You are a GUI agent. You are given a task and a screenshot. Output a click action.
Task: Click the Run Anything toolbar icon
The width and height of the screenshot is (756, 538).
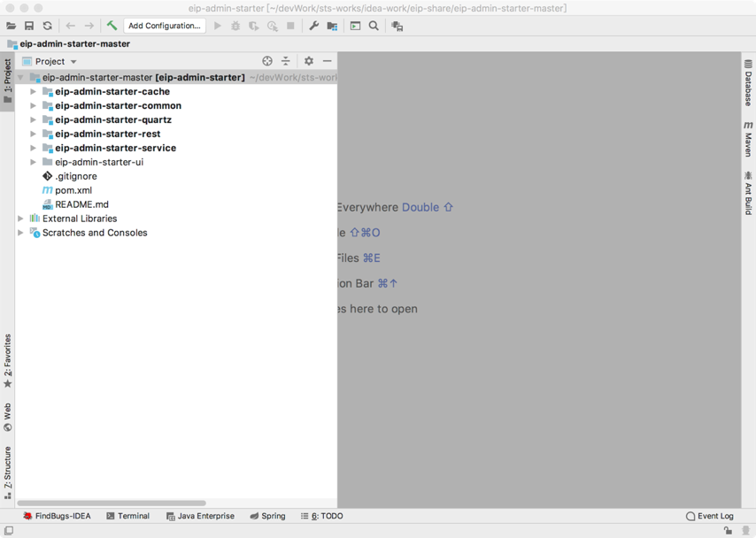pos(355,26)
